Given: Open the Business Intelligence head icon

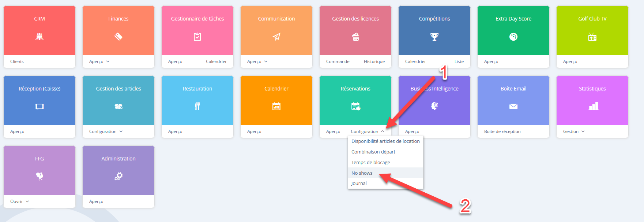Looking at the screenshot, I should [x=434, y=106].
